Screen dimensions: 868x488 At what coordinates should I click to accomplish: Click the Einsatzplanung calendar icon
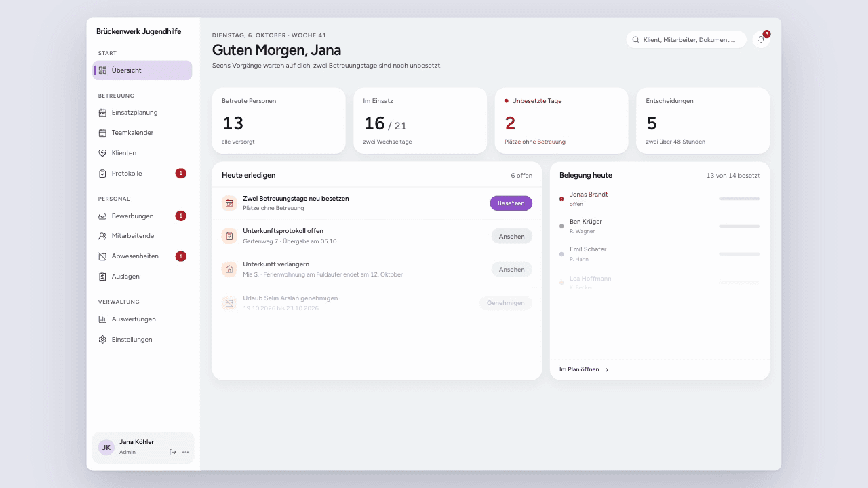click(x=102, y=113)
